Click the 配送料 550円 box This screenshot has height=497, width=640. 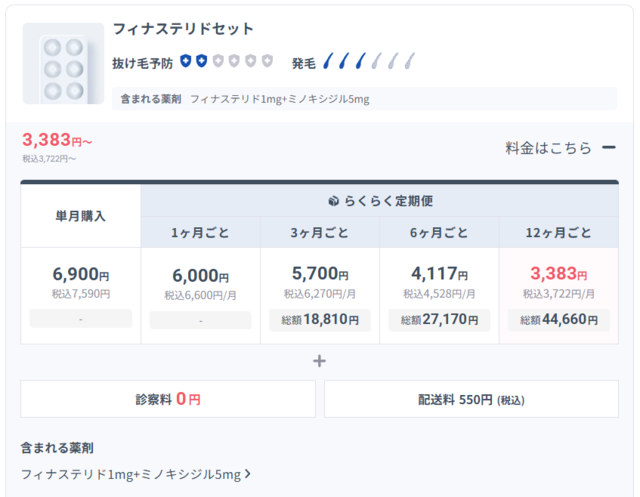(x=470, y=399)
